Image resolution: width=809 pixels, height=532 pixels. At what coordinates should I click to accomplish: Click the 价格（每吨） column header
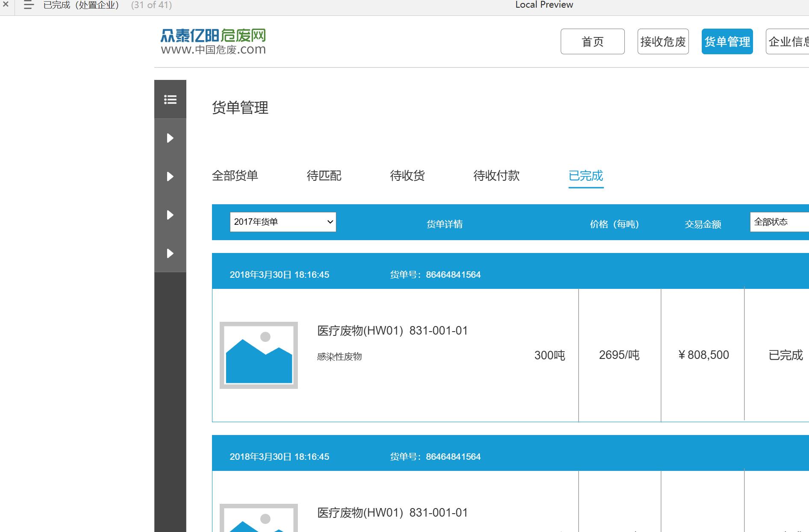[614, 224]
